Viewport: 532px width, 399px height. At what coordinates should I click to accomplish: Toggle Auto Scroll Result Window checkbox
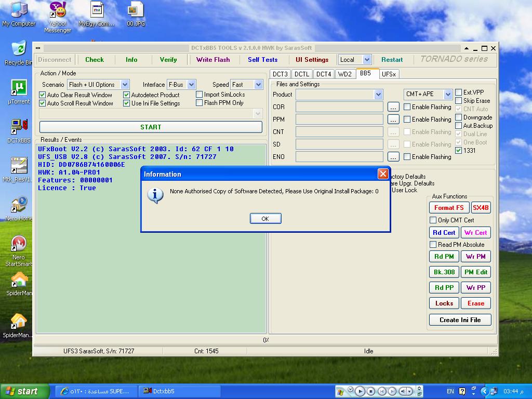click(x=43, y=103)
